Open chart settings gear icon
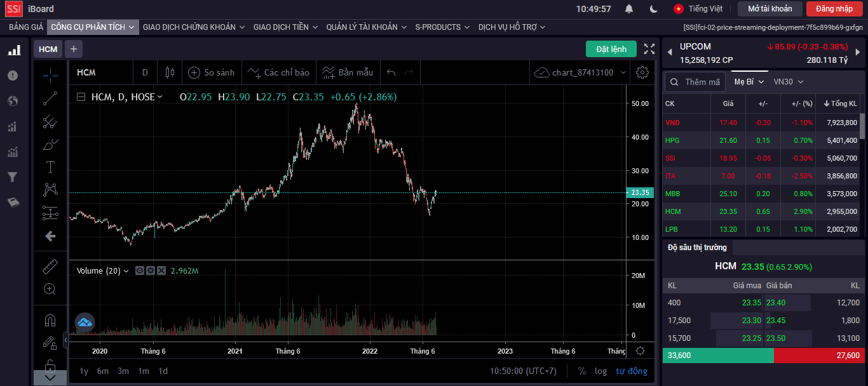 point(642,72)
